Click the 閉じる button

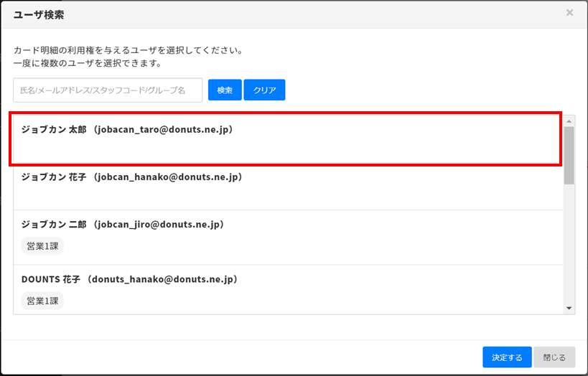pyautogui.click(x=554, y=357)
